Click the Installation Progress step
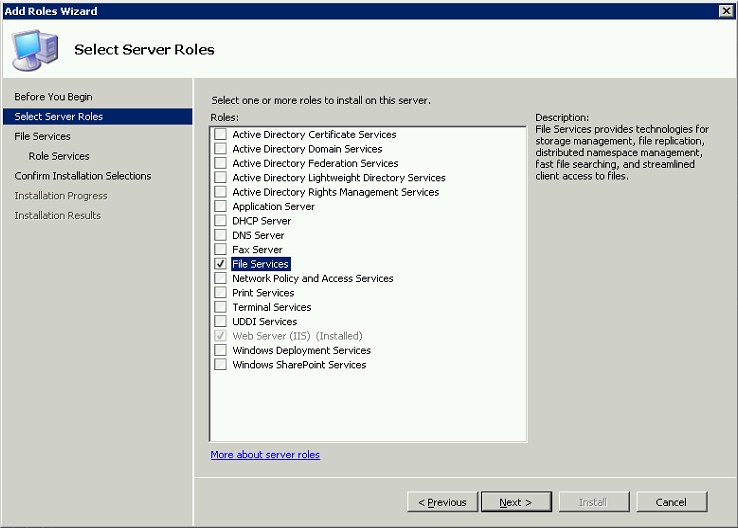Screen dimensions: 738x528 tap(61, 195)
